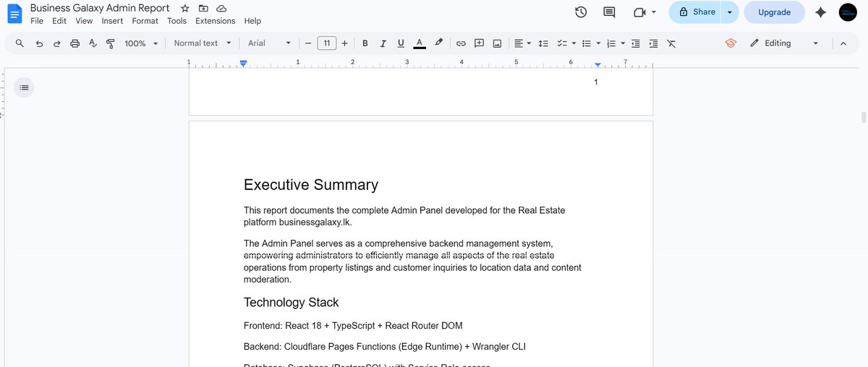Move document using the folder icon
868x367 pixels.
pos(203,9)
